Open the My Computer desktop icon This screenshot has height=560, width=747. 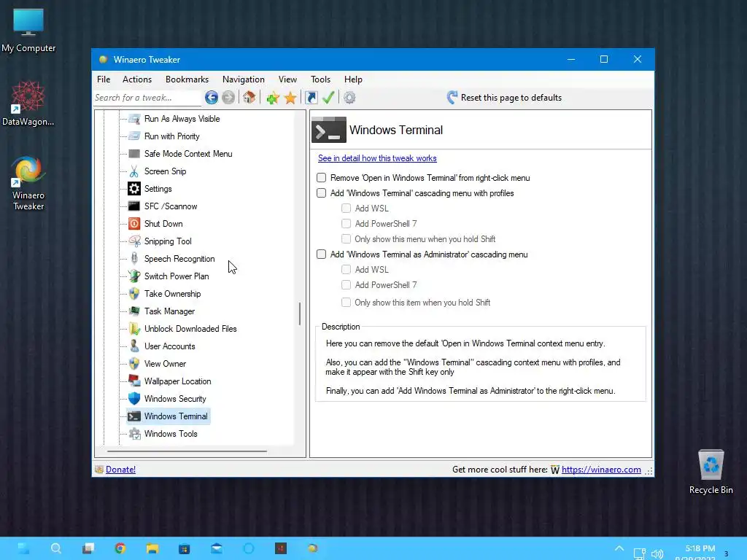(28, 30)
